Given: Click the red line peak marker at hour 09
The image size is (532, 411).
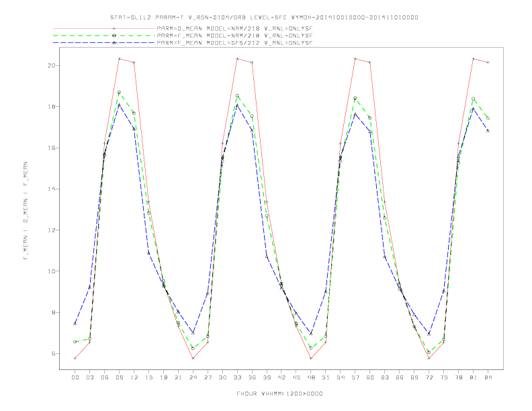Looking at the screenshot, I should (x=119, y=58).
